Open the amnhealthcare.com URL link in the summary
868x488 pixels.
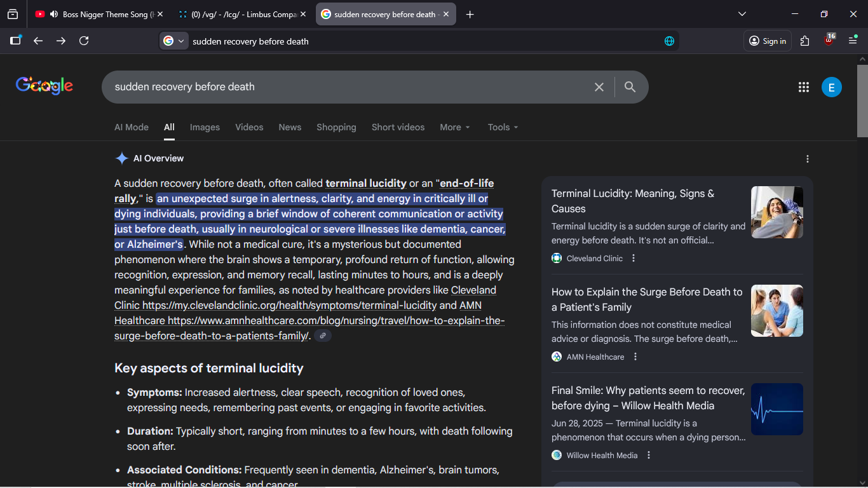pos(336,321)
